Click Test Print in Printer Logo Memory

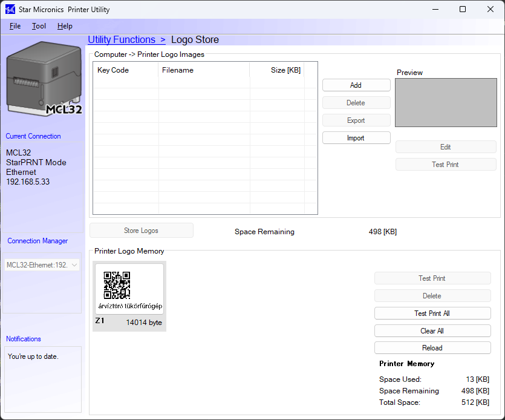[432, 278]
